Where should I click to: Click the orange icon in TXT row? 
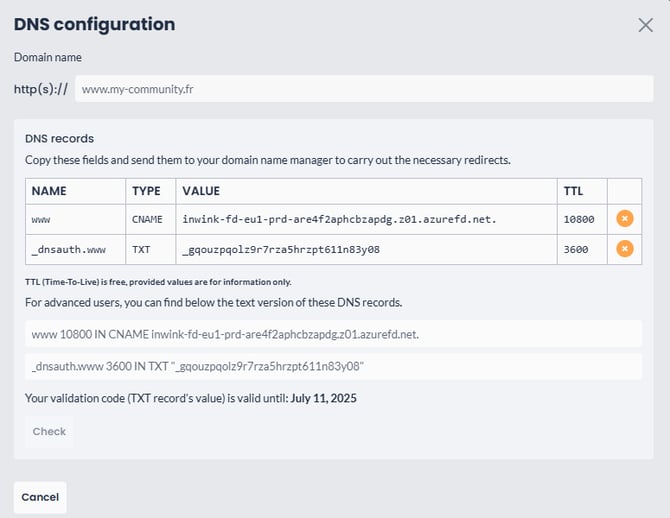click(x=624, y=249)
